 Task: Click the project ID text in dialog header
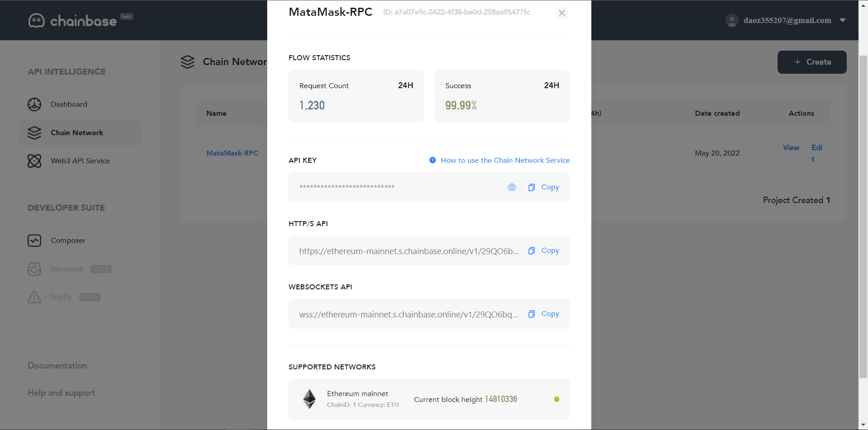coord(457,12)
